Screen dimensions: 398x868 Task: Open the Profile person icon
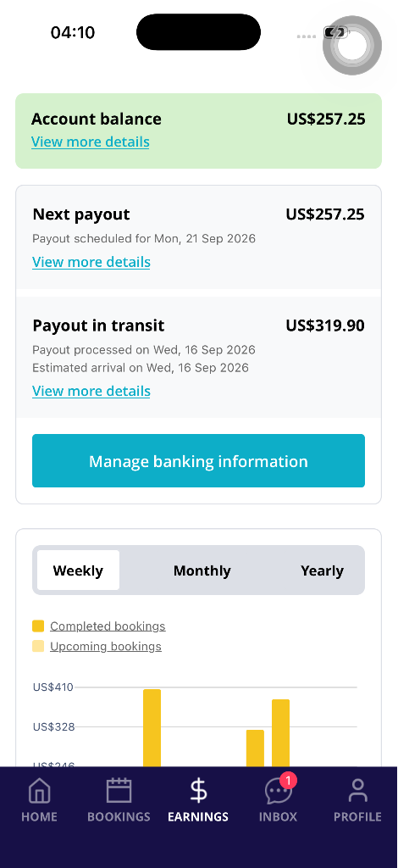[x=357, y=790]
